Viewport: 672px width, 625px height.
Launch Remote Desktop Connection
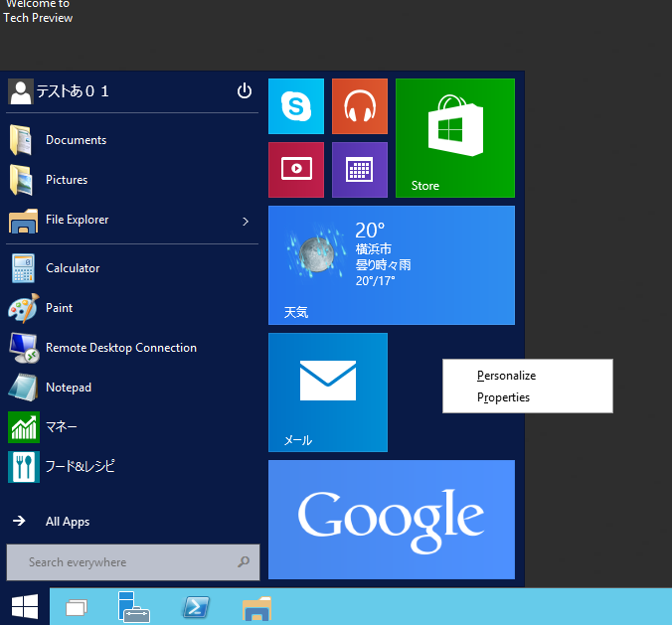pyautogui.click(x=132, y=348)
